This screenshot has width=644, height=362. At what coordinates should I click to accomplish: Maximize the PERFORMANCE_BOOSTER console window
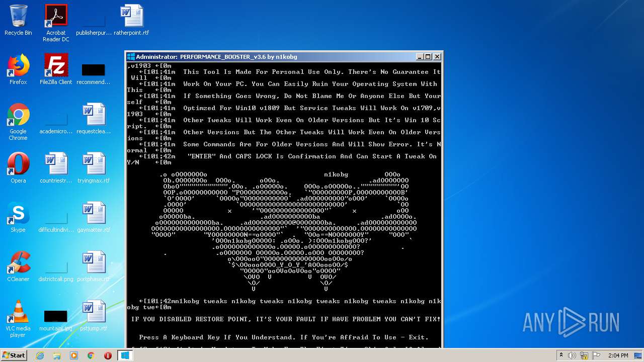click(x=428, y=57)
